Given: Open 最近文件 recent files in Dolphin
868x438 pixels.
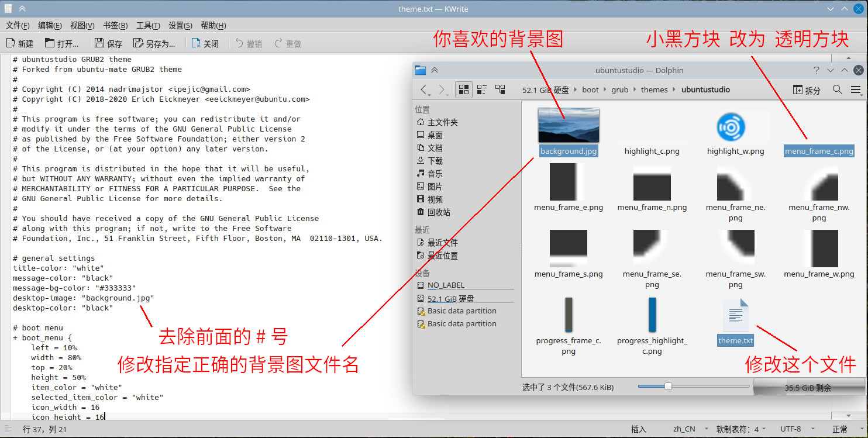Looking at the screenshot, I should click(x=437, y=243).
